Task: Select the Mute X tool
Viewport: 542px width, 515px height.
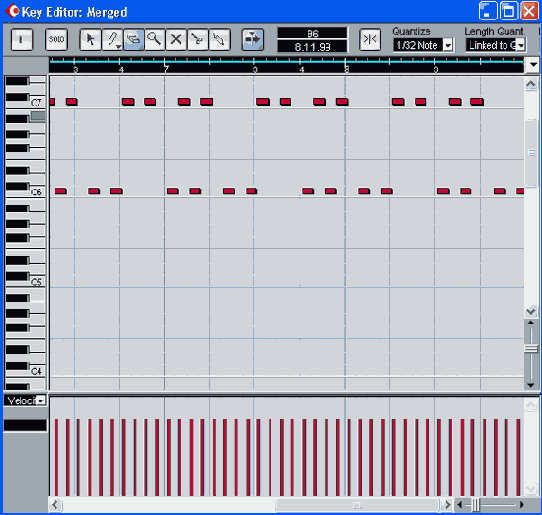Action: pyautogui.click(x=176, y=39)
